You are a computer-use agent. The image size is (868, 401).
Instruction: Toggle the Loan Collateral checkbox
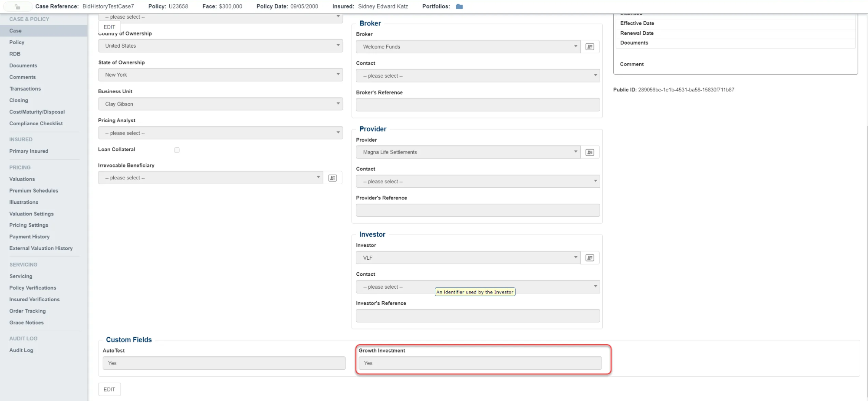(177, 150)
